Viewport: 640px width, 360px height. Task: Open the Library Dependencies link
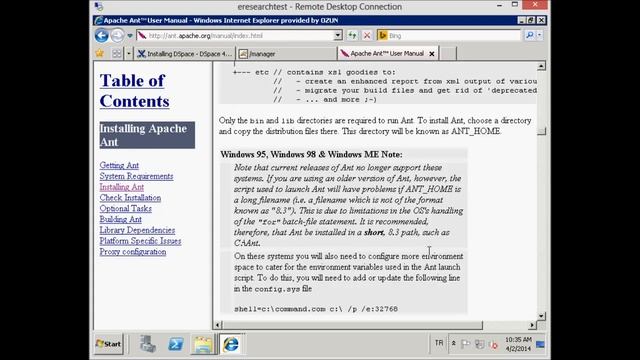(x=137, y=230)
